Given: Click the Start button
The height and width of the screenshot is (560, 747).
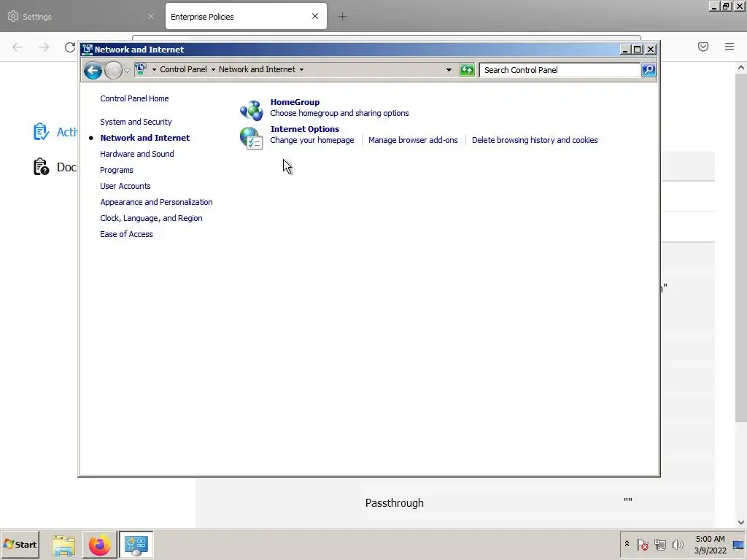Looking at the screenshot, I should [20, 545].
